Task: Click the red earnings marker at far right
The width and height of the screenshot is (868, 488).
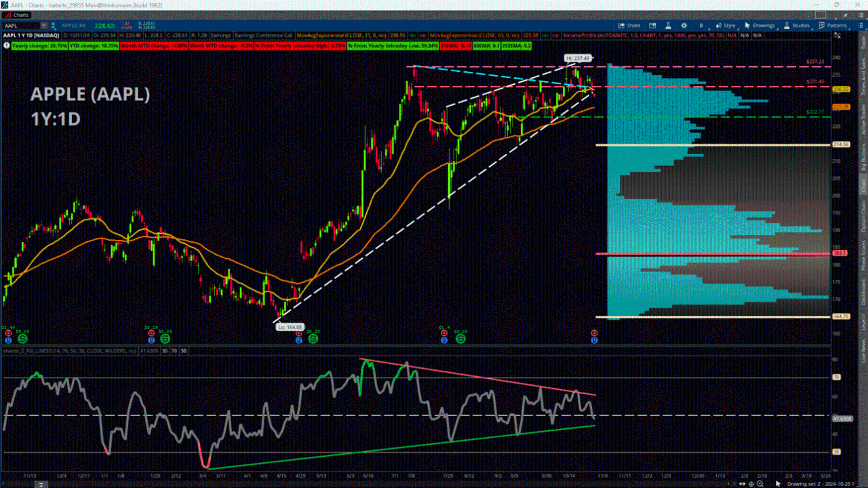Action: point(594,333)
